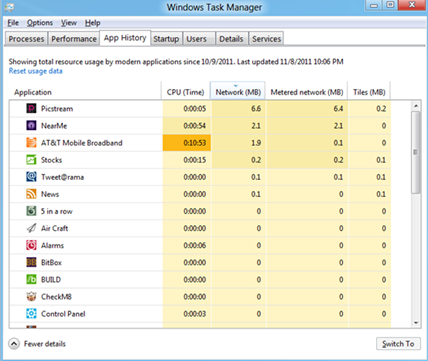The height and width of the screenshot is (361, 428).
Task: Open the View menu
Action: coord(69,23)
